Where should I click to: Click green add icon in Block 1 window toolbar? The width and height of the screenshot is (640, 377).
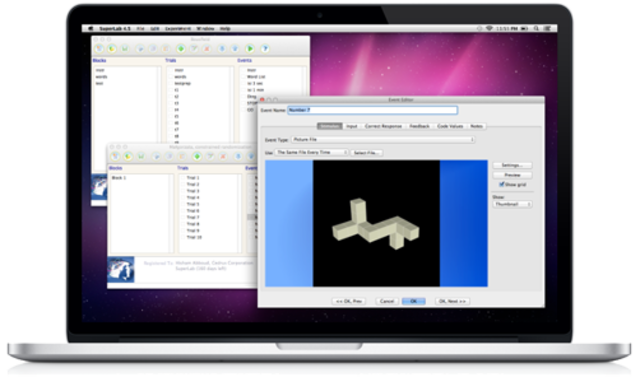coord(197,156)
